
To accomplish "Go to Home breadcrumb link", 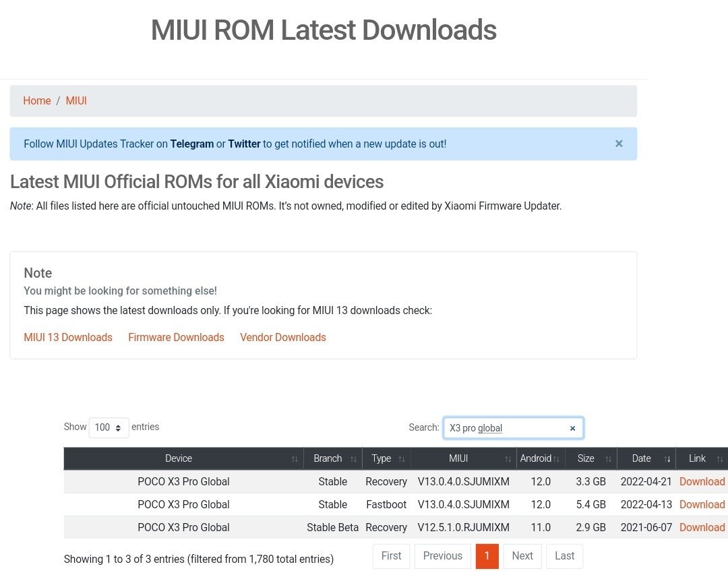I will click(37, 101).
